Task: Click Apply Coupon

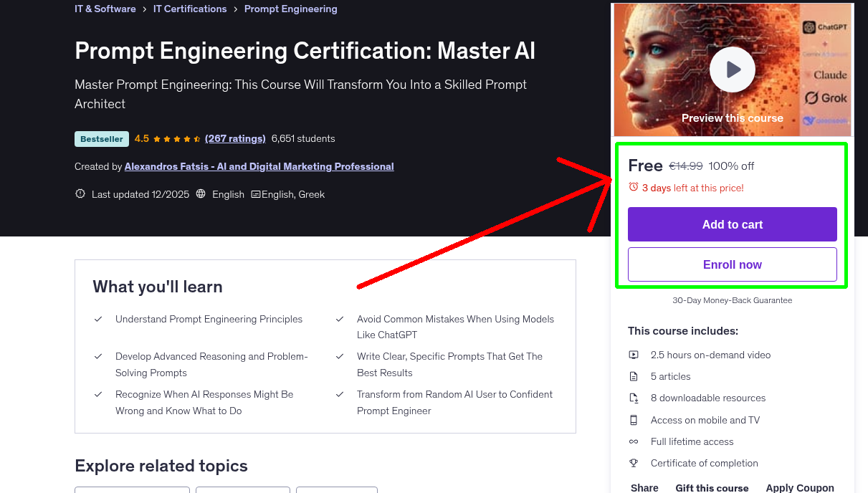Action: coord(800,487)
